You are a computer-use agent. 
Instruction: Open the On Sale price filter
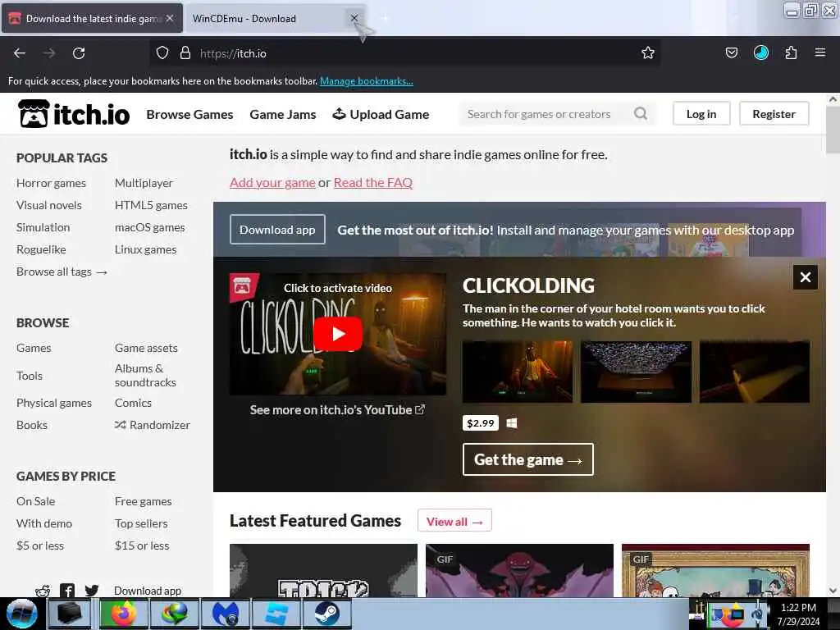tap(36, 501)
